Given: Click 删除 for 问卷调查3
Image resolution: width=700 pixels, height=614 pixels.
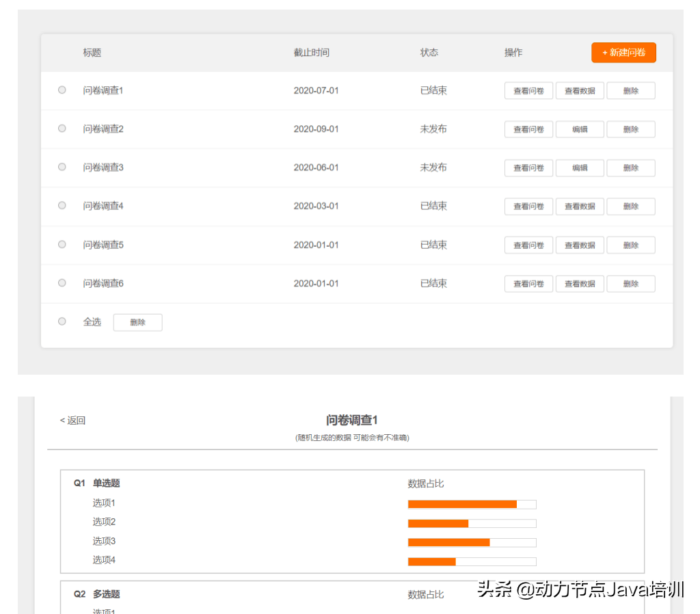Looking at the screenshot, I should click(x=630, y=168).
